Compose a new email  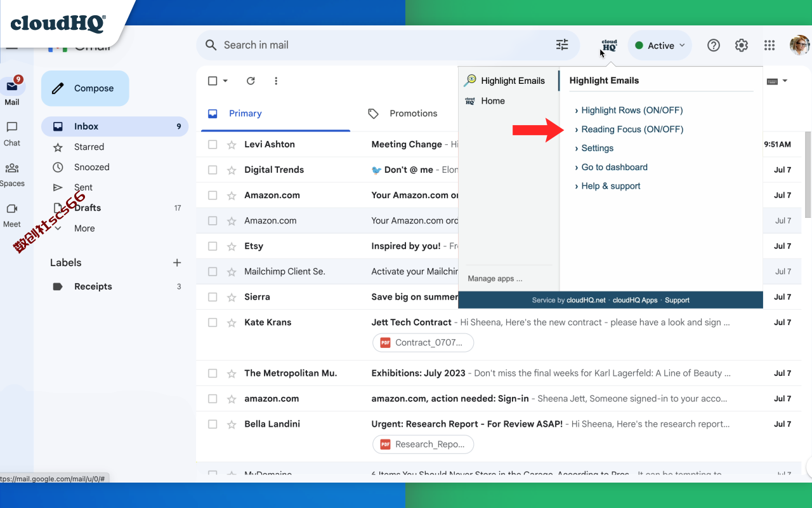coord(85,88)
